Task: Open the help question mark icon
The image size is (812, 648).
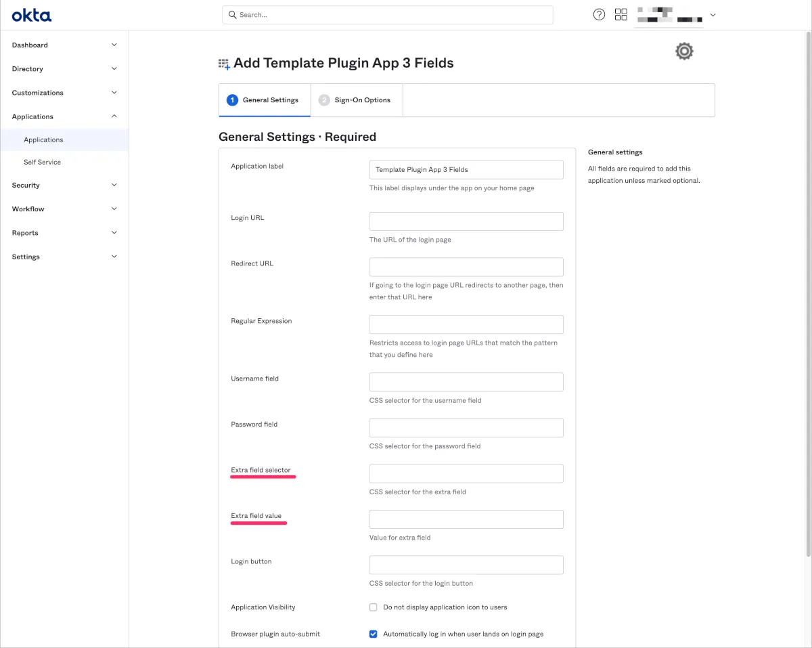Action: 599,15
